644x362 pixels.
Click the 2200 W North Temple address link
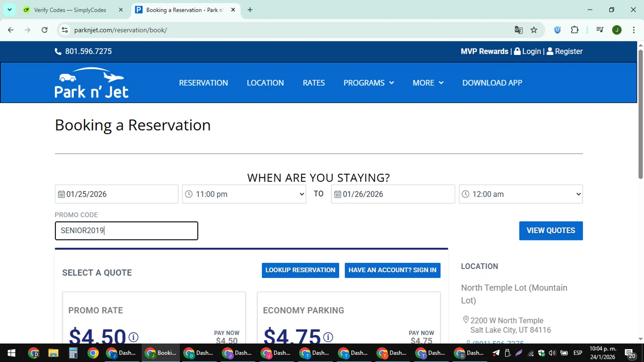pyautogui.click(x=510, y=325)
